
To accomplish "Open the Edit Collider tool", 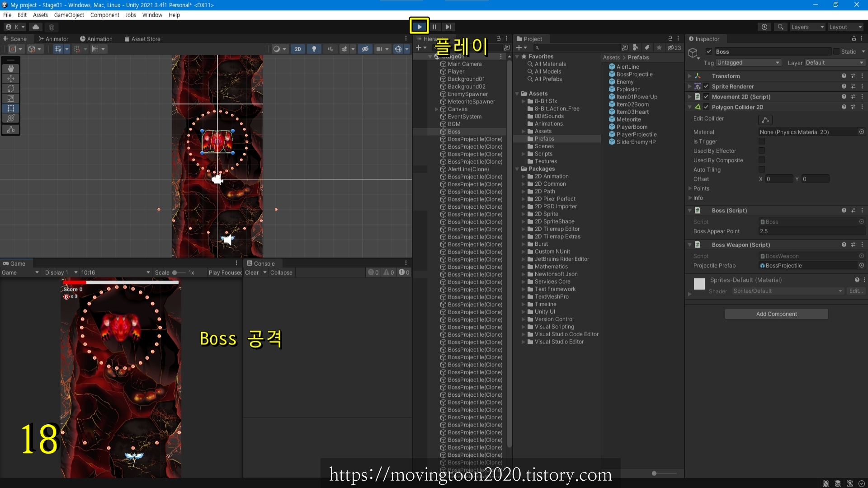I will coord(765,120).
